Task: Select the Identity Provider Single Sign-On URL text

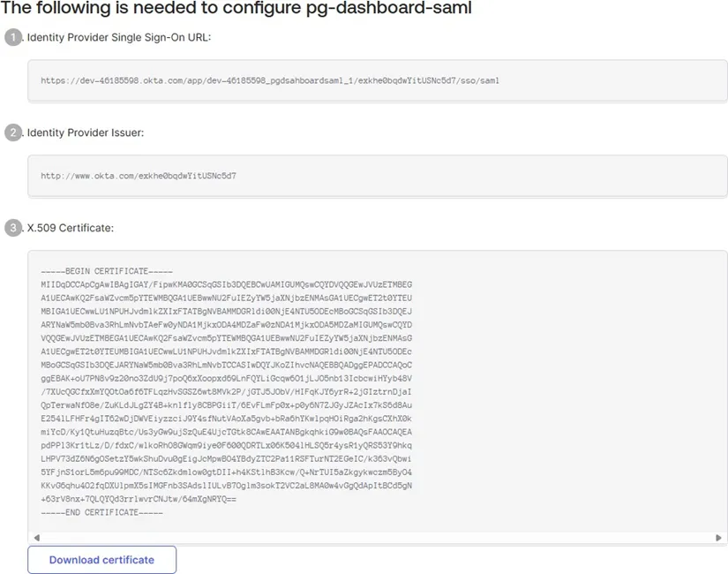Action: point(269,80)
